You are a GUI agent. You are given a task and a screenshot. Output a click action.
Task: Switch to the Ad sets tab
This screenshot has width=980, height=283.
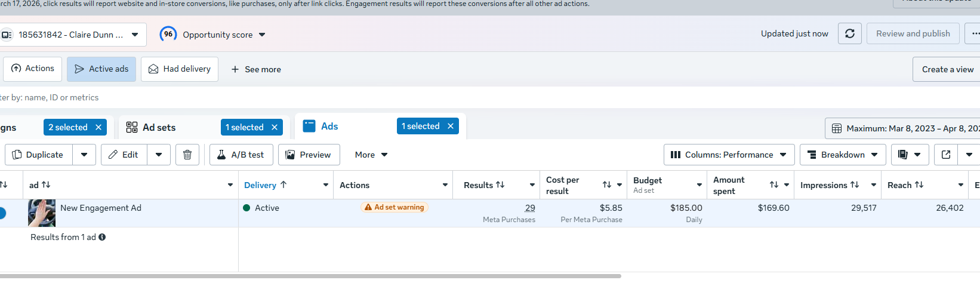click(159, 127)
